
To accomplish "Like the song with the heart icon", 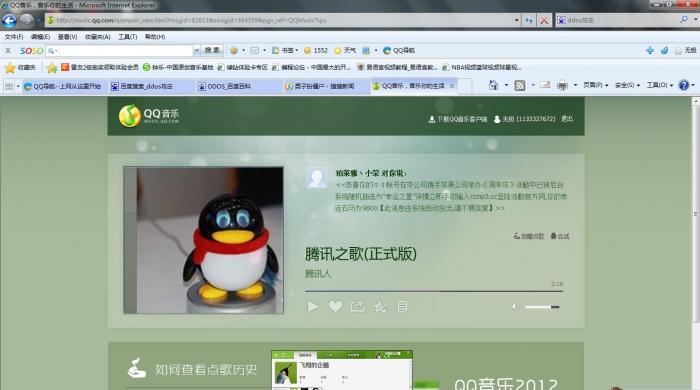I will [335, 307].
